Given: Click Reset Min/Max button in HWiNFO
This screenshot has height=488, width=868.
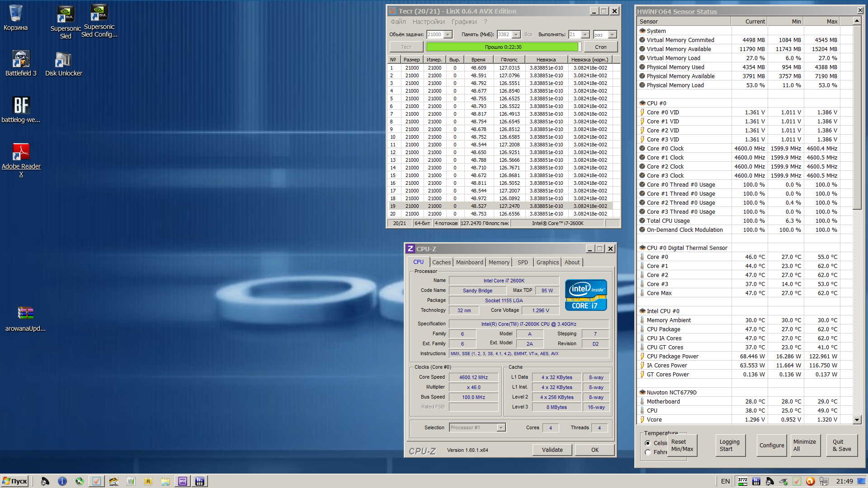Looking at the screenshot, I should (682, 446).
